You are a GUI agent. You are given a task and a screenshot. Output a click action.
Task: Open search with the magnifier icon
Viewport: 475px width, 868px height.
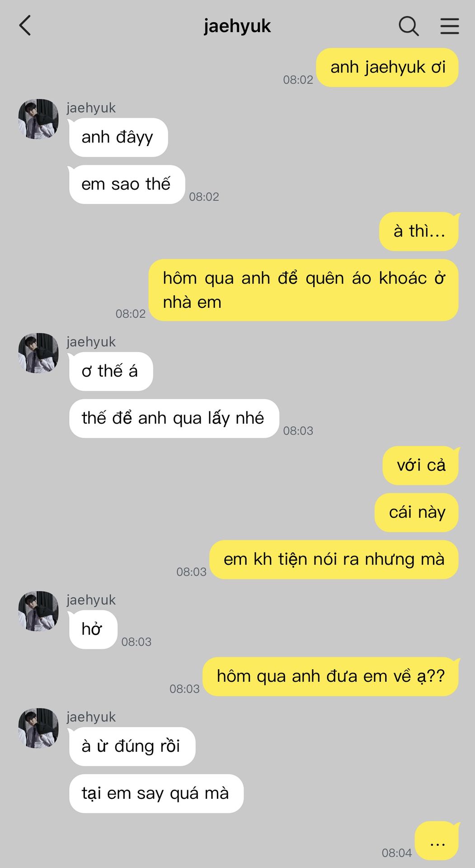[x=409, y=26]
